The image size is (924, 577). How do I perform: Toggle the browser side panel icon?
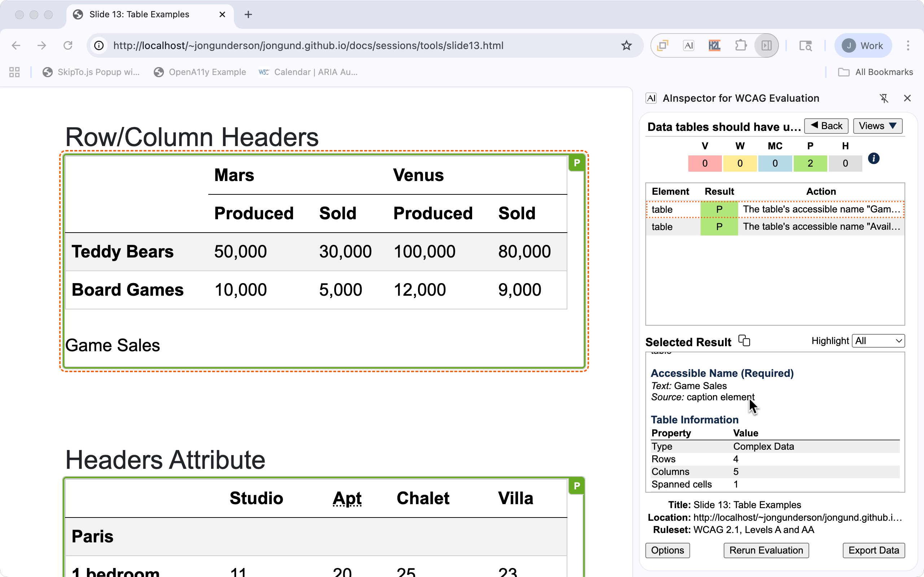[766, 45]
